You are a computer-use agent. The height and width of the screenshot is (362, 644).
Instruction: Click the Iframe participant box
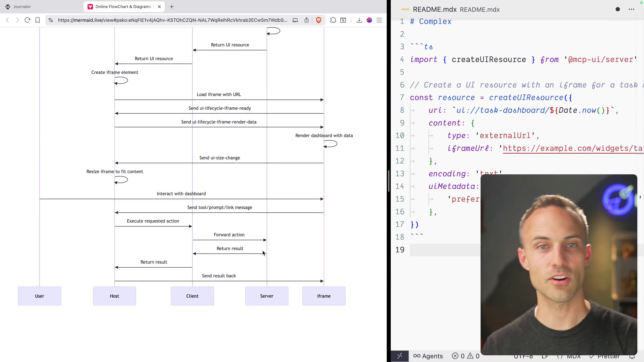324,296
